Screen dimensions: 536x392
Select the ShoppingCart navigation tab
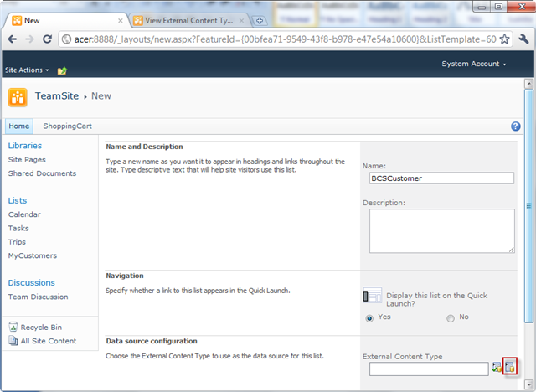click(x=67, y=126)
